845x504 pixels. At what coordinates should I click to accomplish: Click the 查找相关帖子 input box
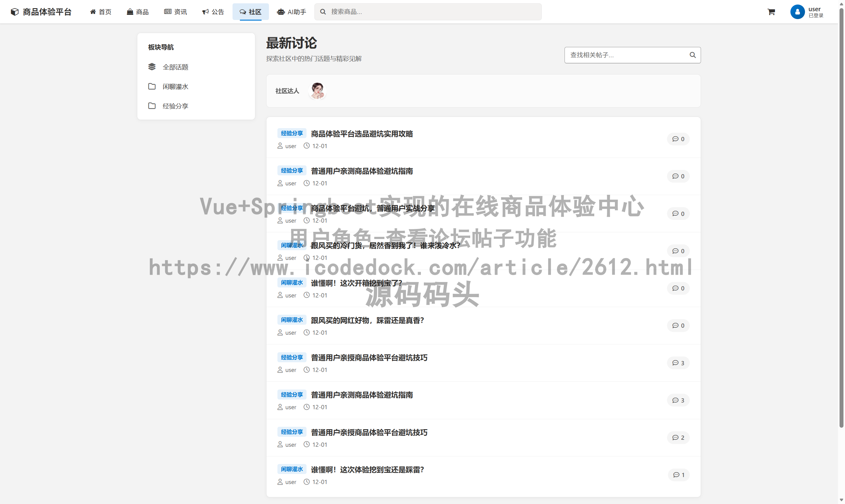tap(625, 55)
